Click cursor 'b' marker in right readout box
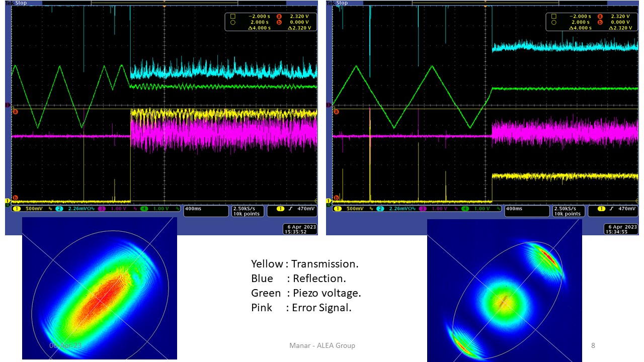Viewport: 644px width, 362px height. 599,22
